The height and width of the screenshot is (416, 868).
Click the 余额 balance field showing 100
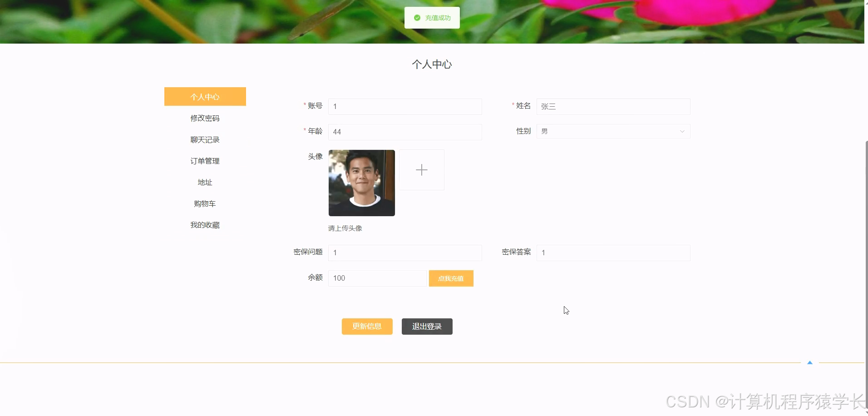377,277
